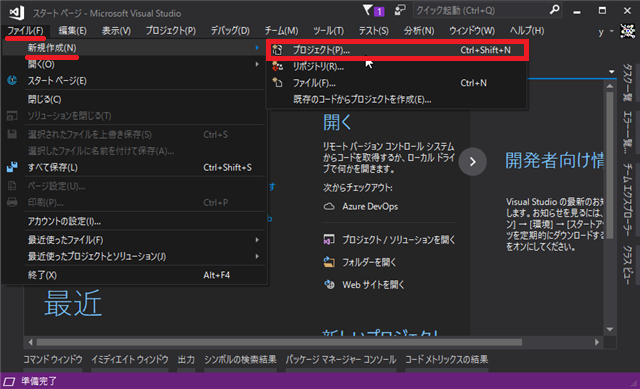Switch to コード メトリックスの結果 tab
The image size is (640, 389).
click(x=447, y=360)
